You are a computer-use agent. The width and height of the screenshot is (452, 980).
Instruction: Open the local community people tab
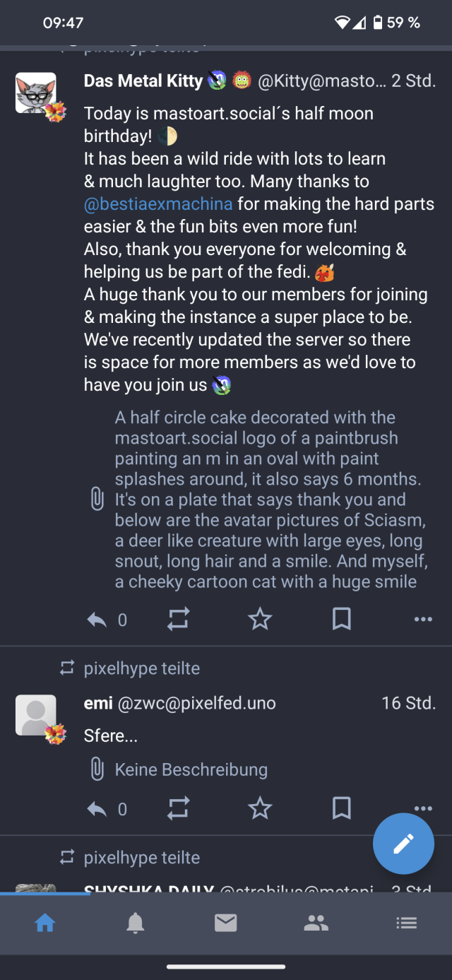(316, 923)
